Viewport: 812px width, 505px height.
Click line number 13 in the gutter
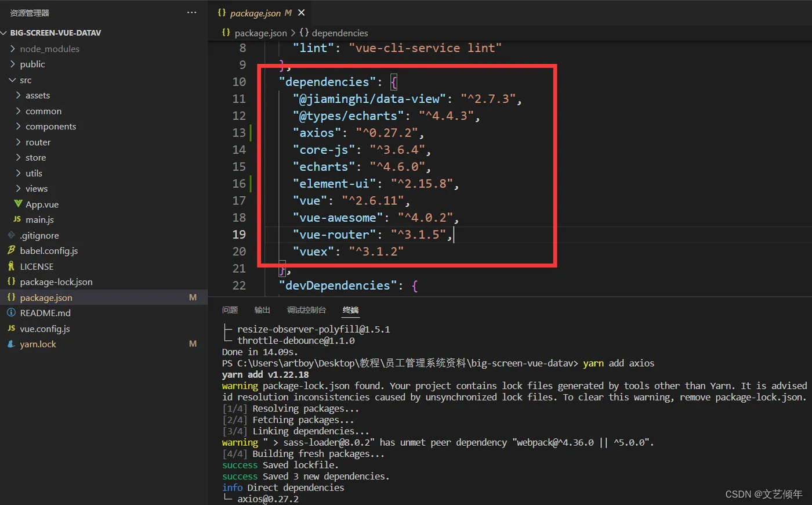239,133
